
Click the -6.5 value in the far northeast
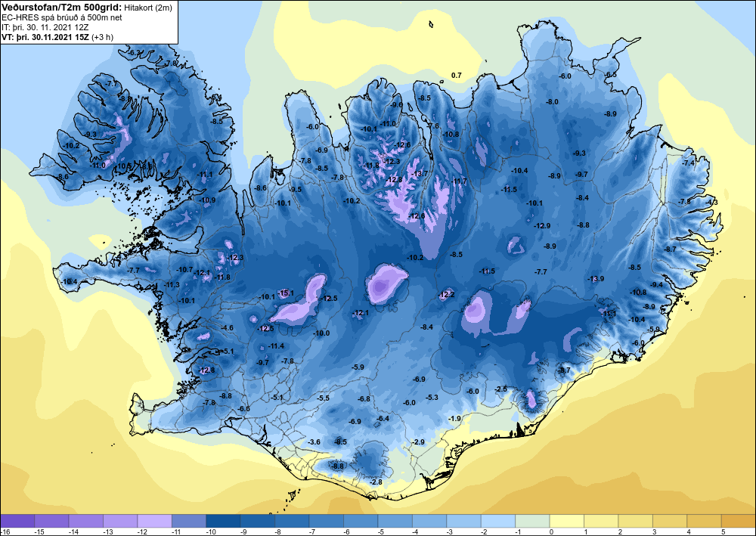pos(610,74)
